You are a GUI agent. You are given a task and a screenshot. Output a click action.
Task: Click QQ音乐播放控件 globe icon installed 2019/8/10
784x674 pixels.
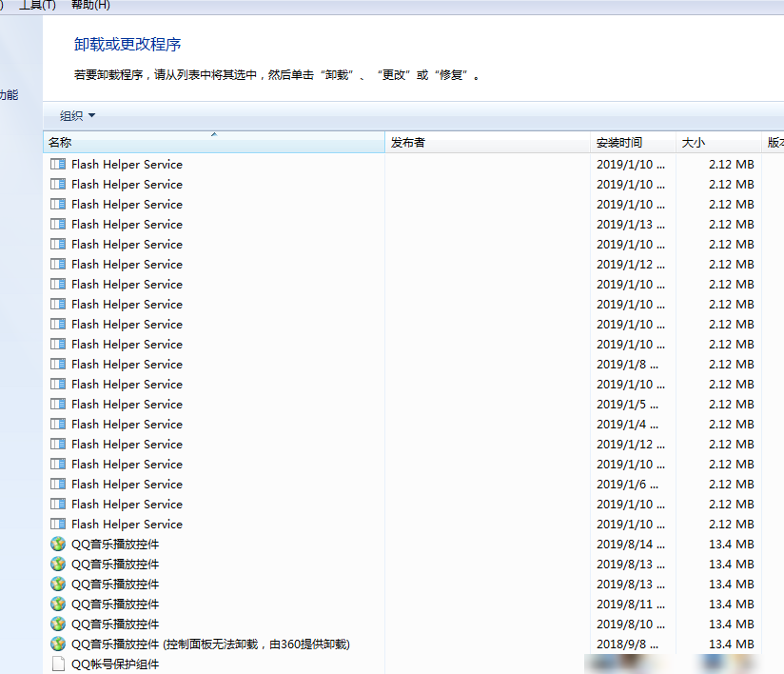pos(58,624)
